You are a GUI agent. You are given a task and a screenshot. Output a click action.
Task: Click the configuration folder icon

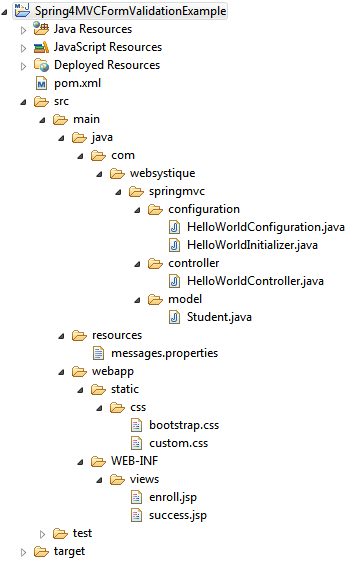[155, 209]
